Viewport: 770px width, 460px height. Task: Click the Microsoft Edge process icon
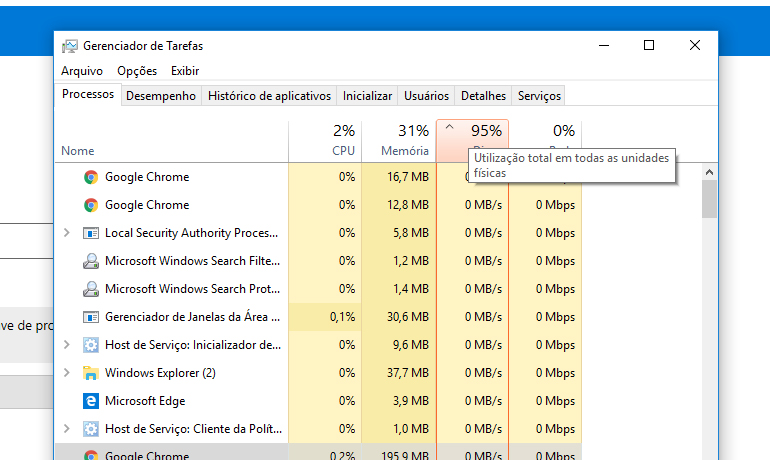91,401
